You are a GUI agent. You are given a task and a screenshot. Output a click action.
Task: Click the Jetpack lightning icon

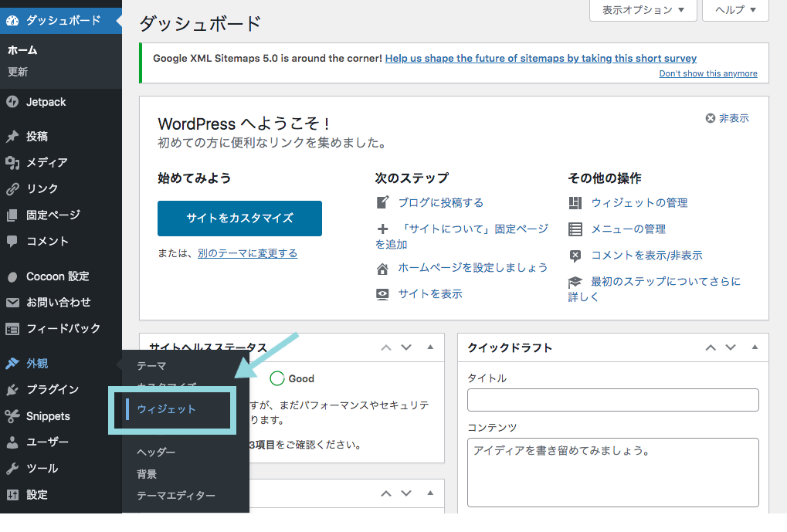[12, 102]
